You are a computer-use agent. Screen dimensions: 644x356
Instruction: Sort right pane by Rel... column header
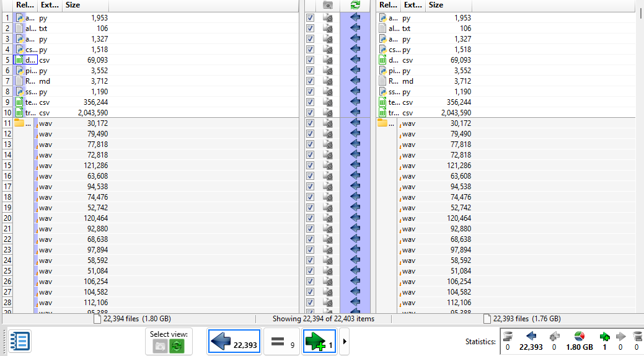[388, 5]
